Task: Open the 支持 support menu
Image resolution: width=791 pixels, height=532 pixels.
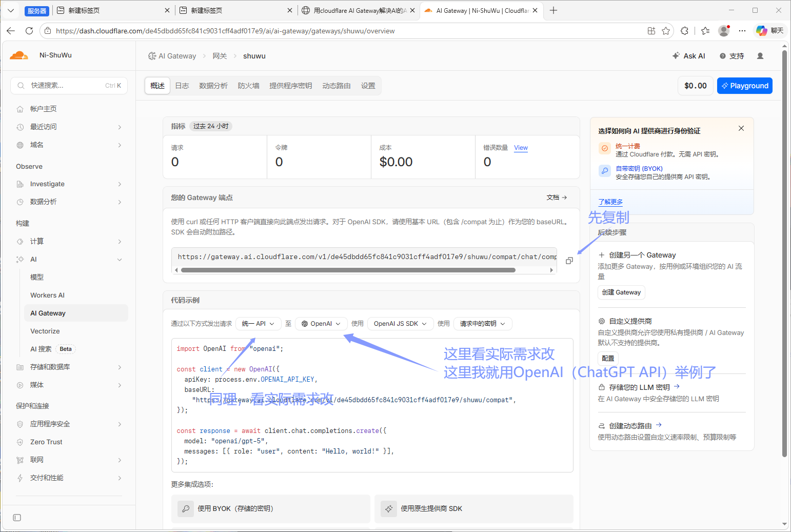Action: coord(731,56)
